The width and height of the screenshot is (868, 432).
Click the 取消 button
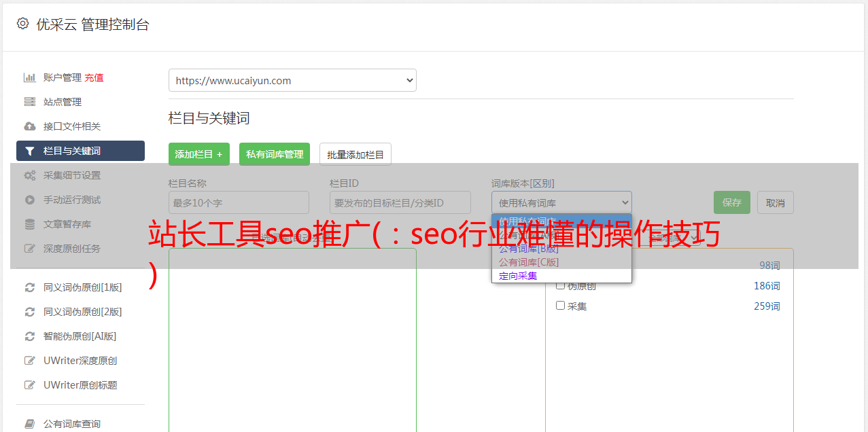(776, 202)
